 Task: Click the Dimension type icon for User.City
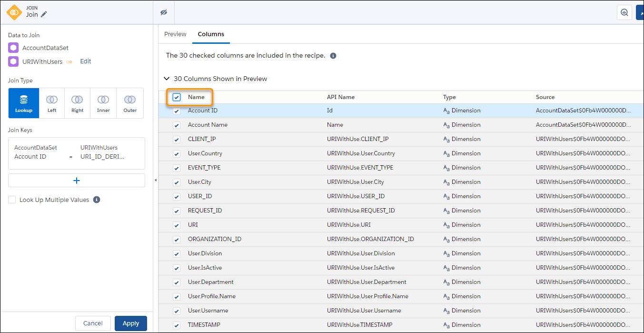(x=446, y=182)
